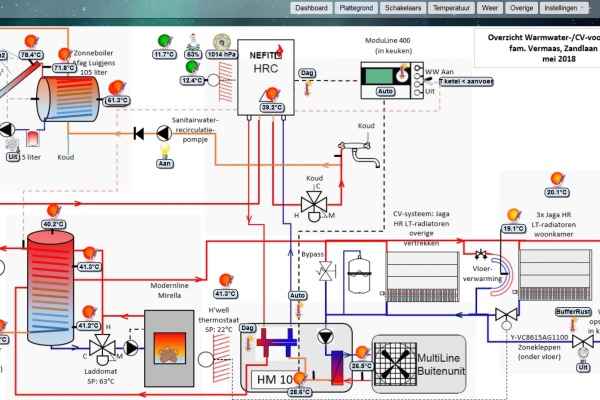Toggle the Dag button on HM 10 module
The width and height of the screenshot is (600, 400).
(247, 328)
